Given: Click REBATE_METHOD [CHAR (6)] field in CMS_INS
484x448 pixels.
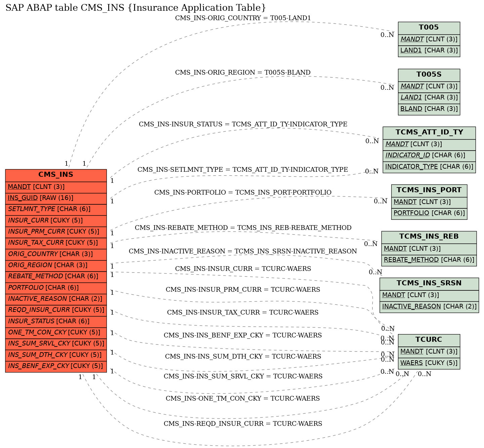Looking at the screenshot, I should (56, 276).
